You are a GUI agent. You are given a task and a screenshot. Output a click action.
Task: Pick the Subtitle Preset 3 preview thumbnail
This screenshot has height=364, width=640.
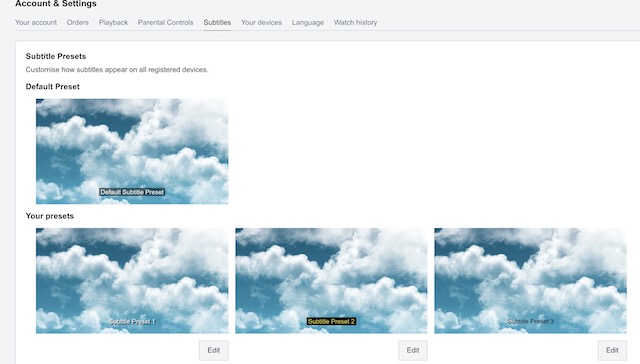(x=530, y=281)
